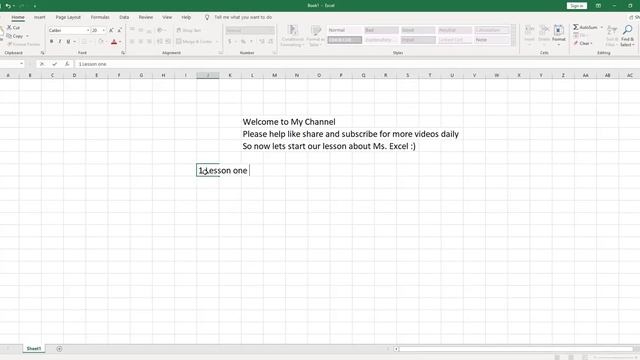This screenshot has width=640, height=360.
Task: Open the Home ribbon tab
Action: point(18,17)
